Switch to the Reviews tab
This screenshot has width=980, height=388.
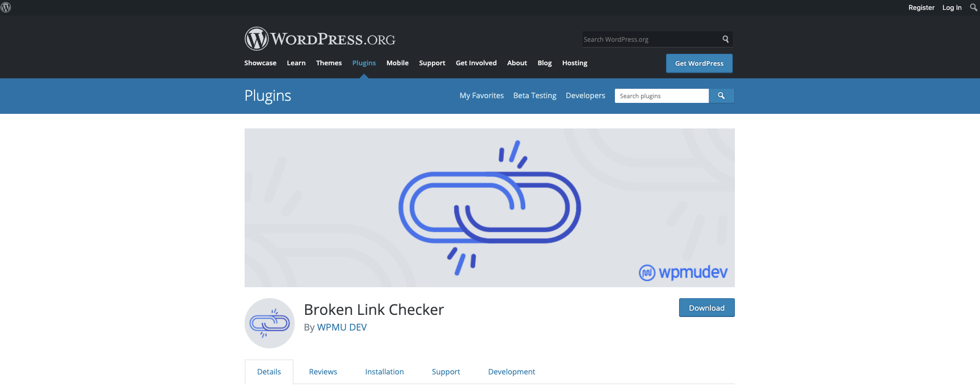tap(323, 372)
